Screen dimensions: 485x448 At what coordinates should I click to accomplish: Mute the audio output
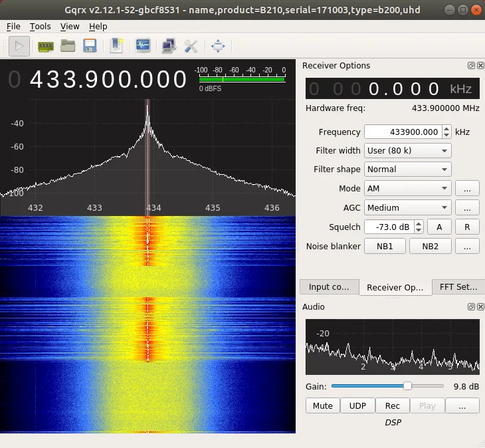pos(322,405)
